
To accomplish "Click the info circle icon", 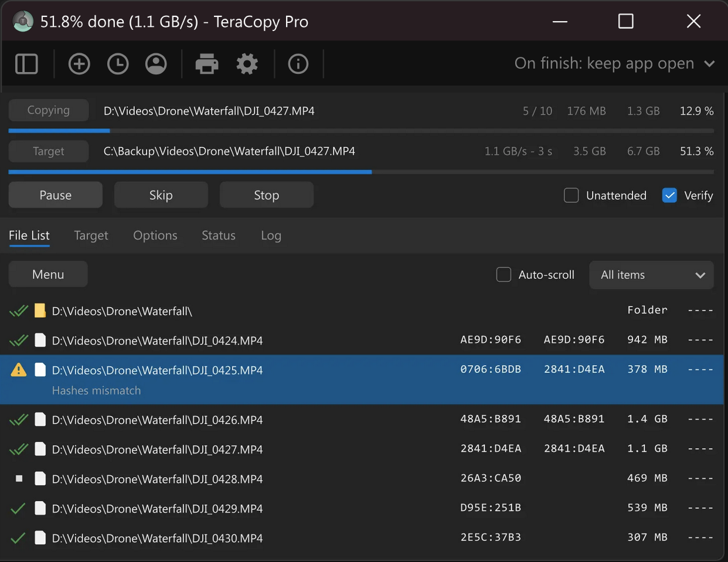I will (298, 64).
